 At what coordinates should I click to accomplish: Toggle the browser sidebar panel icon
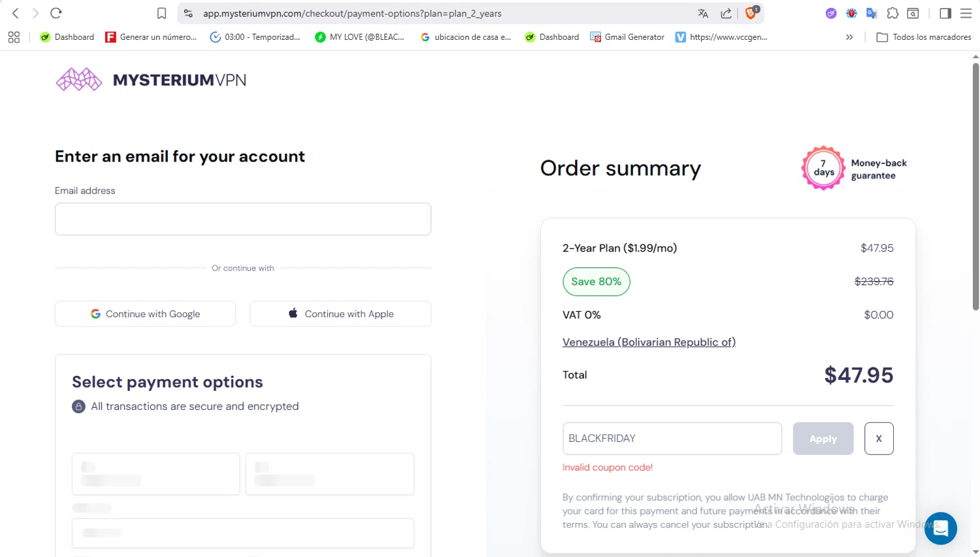coord(945,13)
